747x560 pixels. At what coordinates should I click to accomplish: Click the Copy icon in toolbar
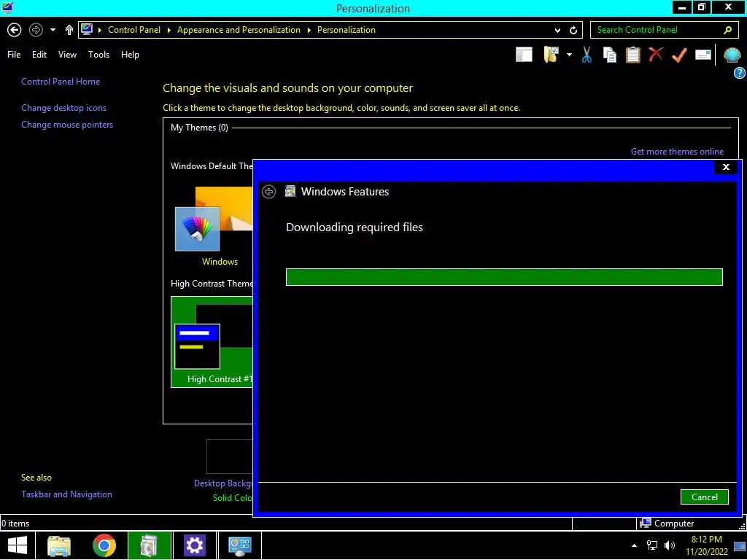[x=609, y=55]
